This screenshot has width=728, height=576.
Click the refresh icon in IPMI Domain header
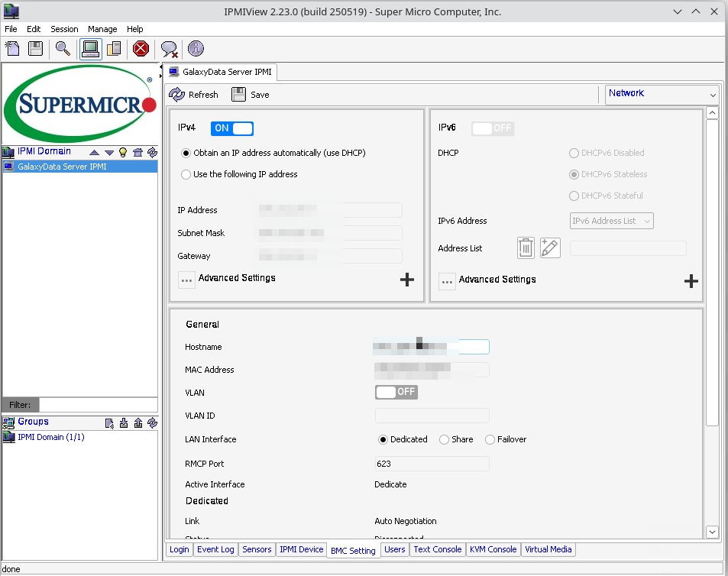152,152
